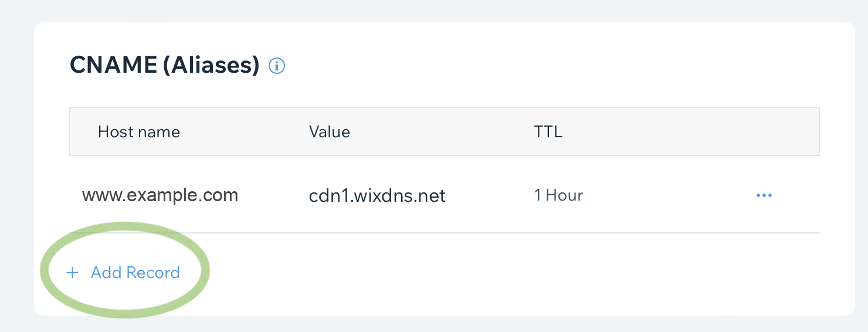
Task: Click the TTL column header
Action: click(548, 132)
